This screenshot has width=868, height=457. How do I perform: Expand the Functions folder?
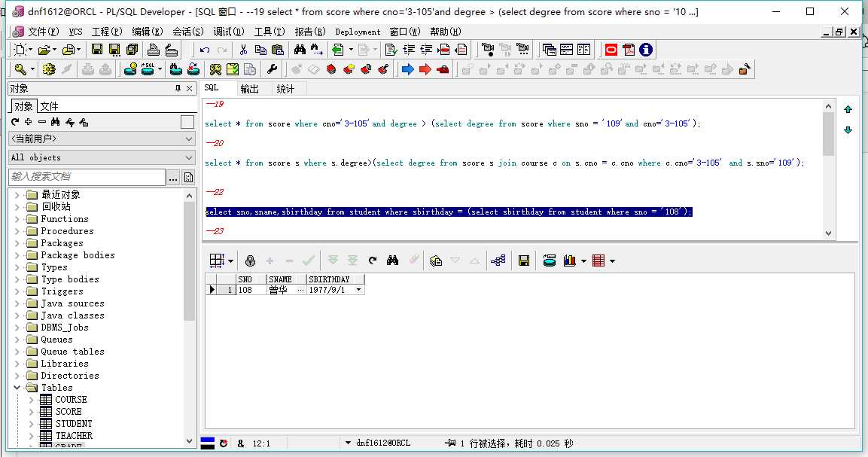17,219
